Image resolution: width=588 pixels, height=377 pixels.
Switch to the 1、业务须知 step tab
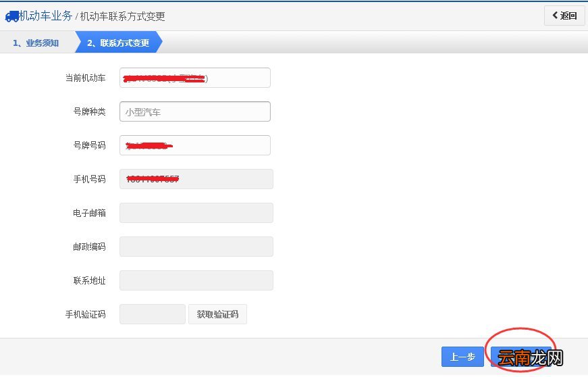[x=36, y=43]
